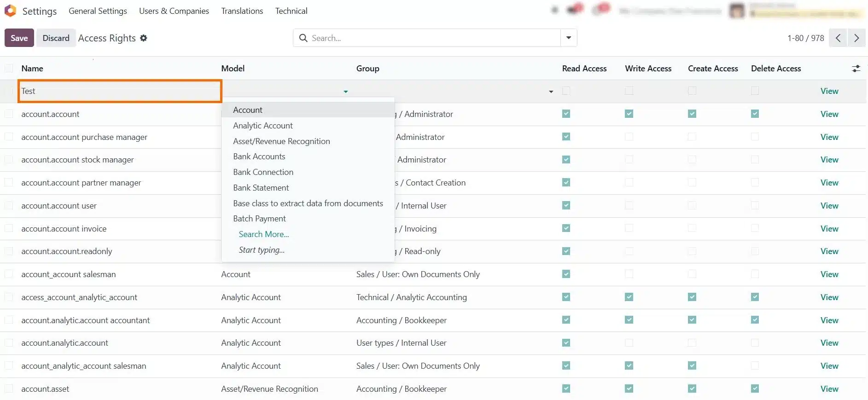Check Write Access for account.account user
Image resolution: width=868 pixels, height=400 pixels.
pyautogui.click(x=629, y=205)
